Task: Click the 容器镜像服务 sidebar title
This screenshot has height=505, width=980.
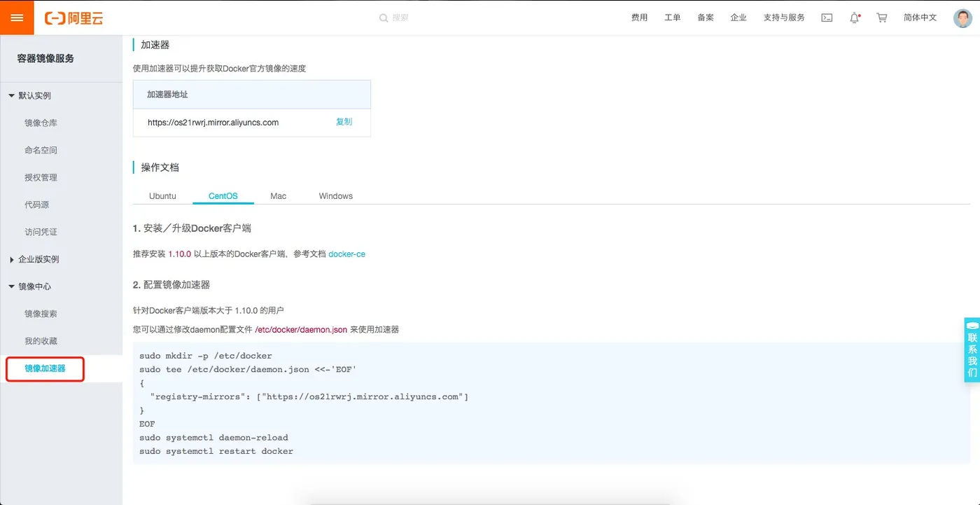Action: pyautogui.click(x=45, y=59)
